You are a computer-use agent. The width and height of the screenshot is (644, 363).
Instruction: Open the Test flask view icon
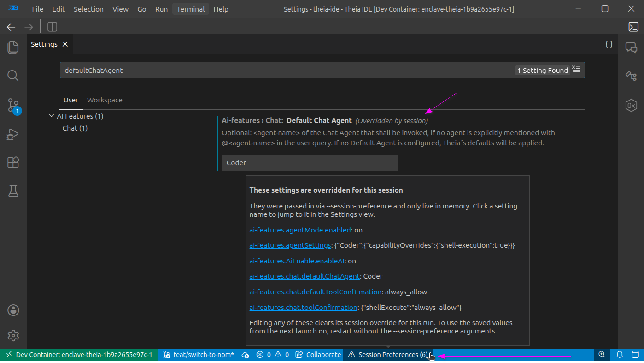tap(13, 191)
